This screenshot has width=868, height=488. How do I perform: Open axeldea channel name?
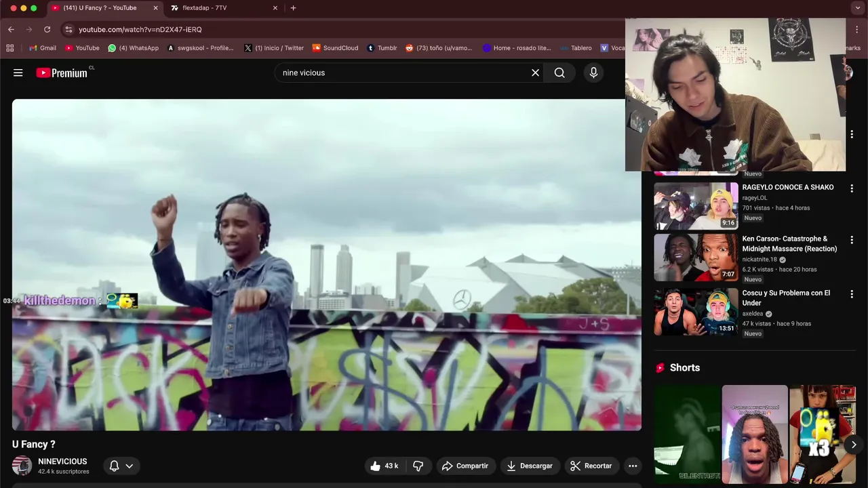(x=753, y=314)
